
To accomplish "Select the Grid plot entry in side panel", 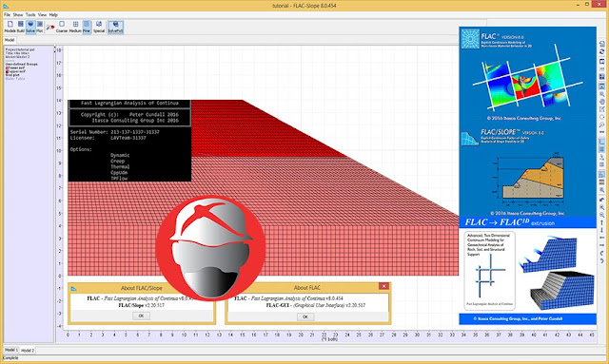I will click(12, 75).
